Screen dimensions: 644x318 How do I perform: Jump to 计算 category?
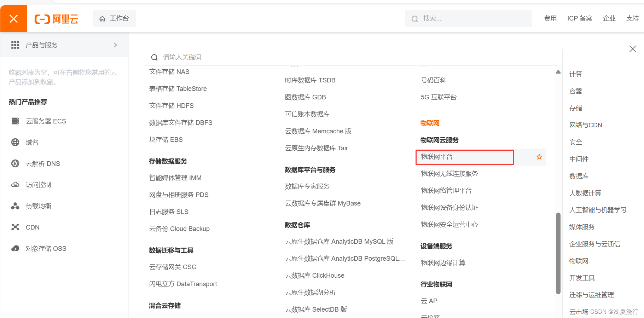click(x=576, y=74)
